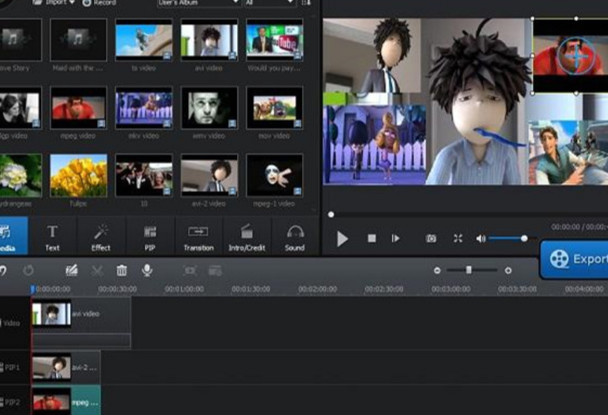Select the mpeg-1 video thumbnail
This screenshot has width=608, height=415.
[275, 175]
